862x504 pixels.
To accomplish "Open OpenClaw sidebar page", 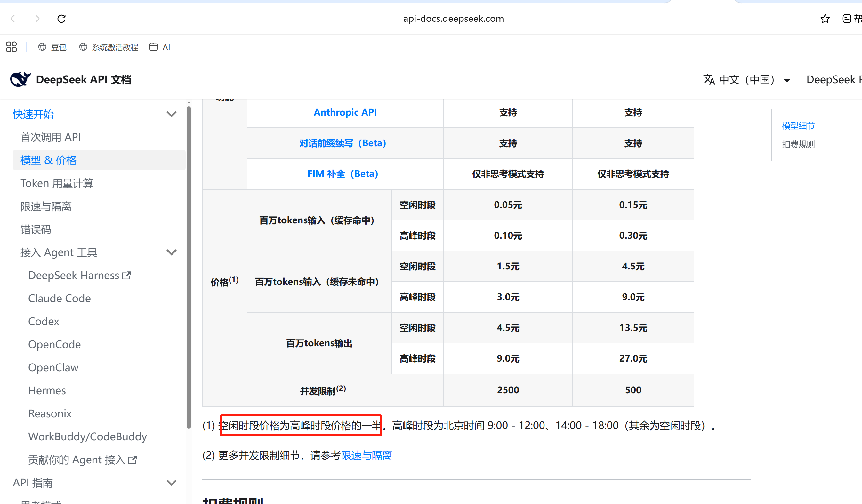I will (53, 367).
